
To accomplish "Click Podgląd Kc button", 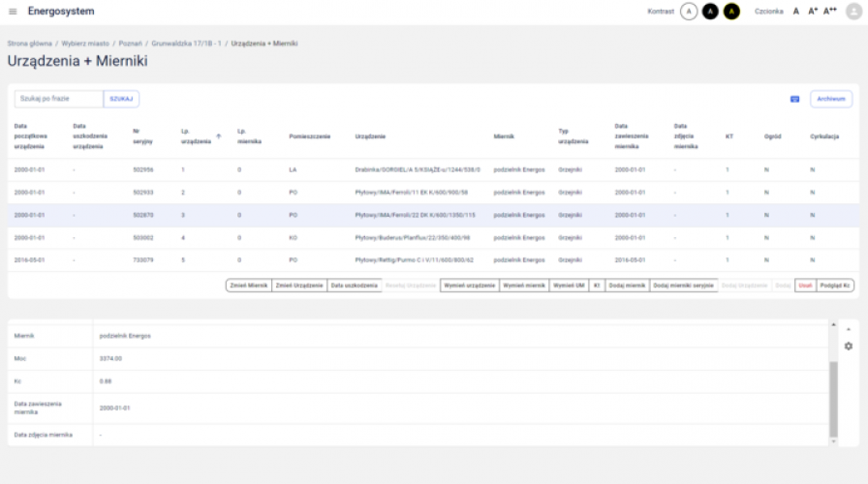I will pos(835,286).
